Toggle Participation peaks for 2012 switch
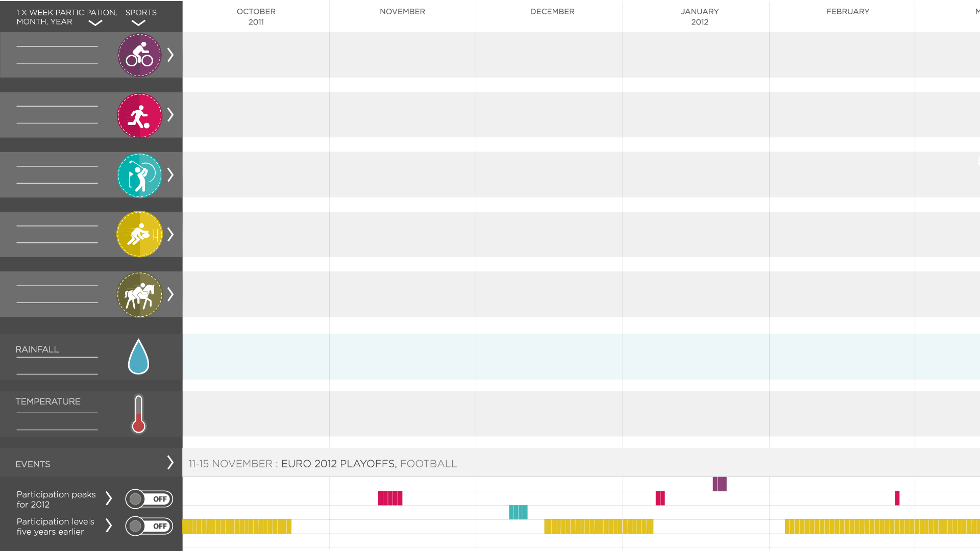The width and height of the screenshot is (980, 551). point(149,499)
